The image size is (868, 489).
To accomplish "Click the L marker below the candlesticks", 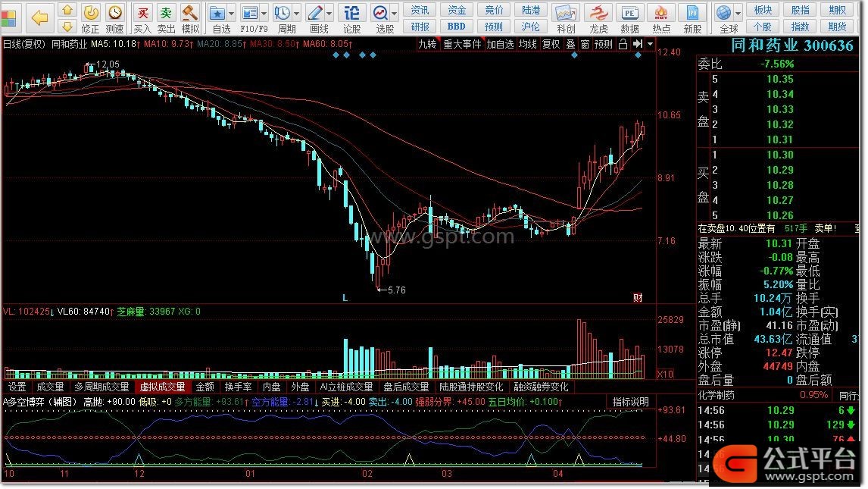I will 345,298.
